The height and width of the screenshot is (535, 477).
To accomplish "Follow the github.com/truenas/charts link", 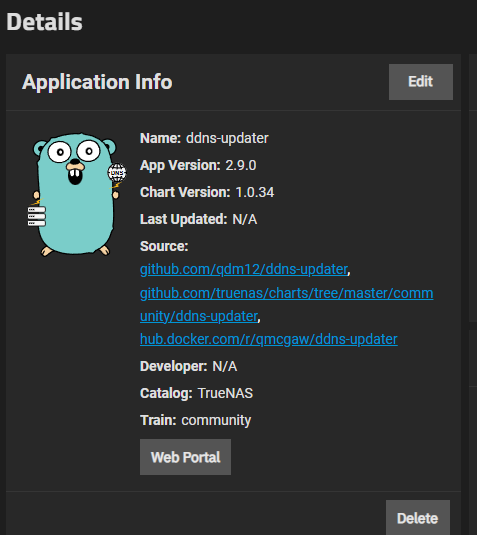I will pos(287,293).
